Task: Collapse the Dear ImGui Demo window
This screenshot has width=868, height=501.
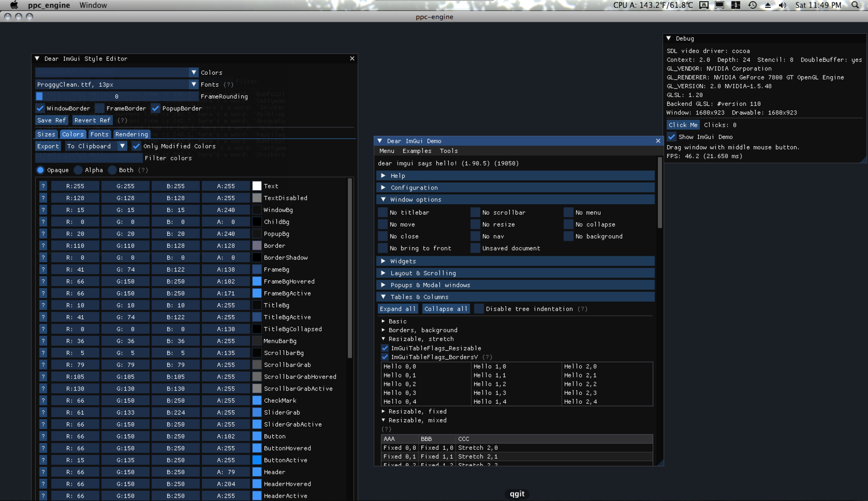Action: [380, 141]
